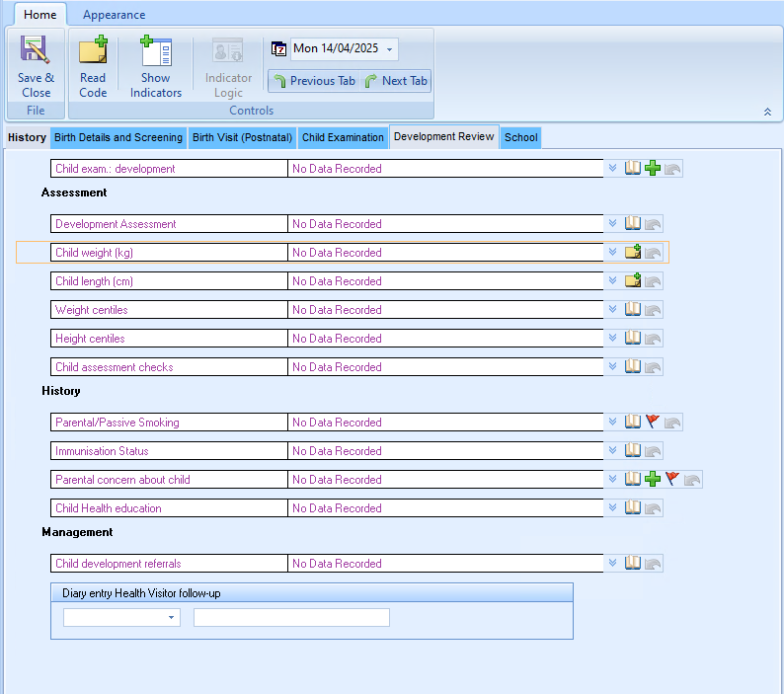Click the Child length (cm) value field

coord(445,280)
